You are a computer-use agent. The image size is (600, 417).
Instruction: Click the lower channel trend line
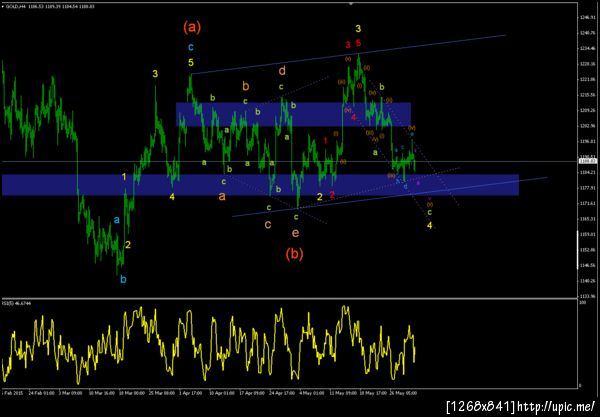click(390, 197)
